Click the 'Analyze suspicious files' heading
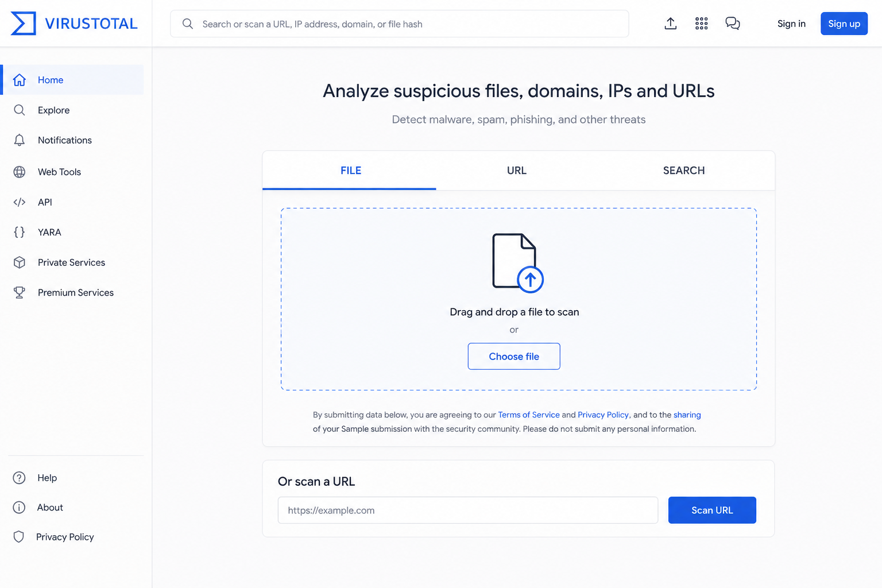 point(519,91)
